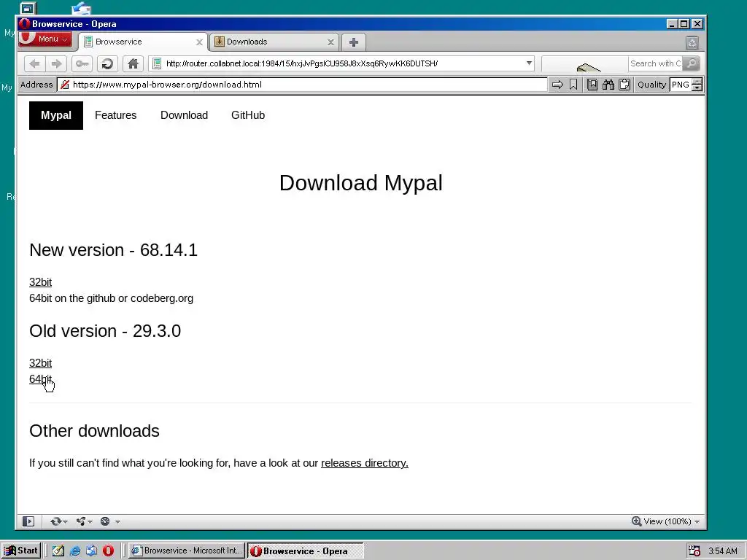Switch to the Browservice tab
Viewport: 747px width, 560px height.
[x=142, y=42]
